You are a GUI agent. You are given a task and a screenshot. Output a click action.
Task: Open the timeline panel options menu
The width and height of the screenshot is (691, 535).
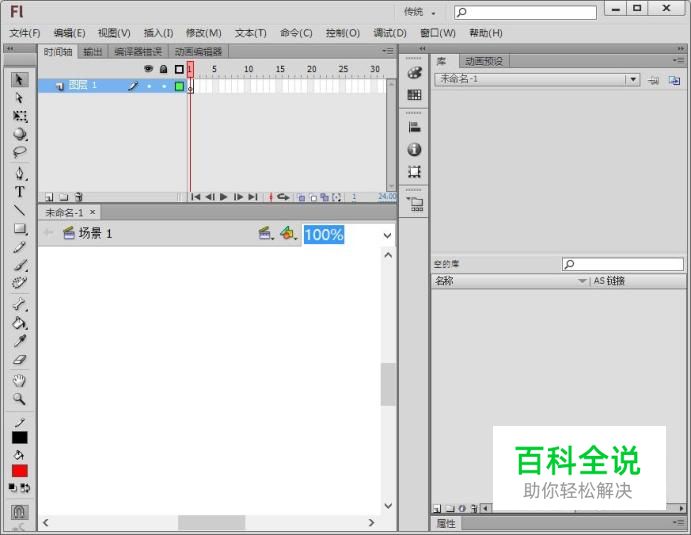click(388, 51)
